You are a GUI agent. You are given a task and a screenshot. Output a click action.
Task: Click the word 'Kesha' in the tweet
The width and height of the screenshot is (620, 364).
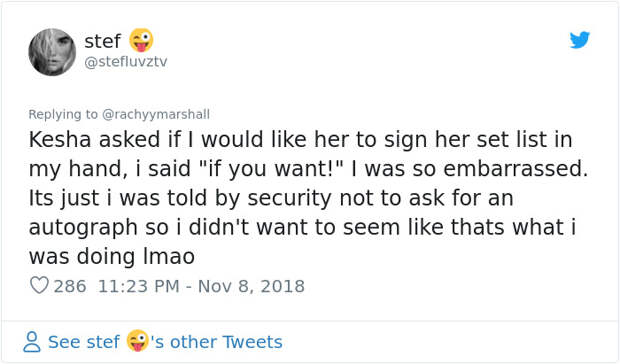coord(60,140)
